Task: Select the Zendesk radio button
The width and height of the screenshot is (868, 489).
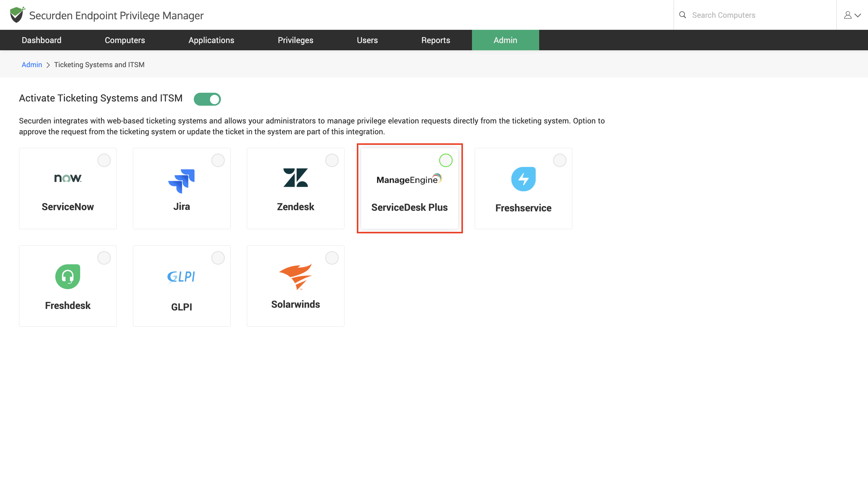Action: point(332,160)
